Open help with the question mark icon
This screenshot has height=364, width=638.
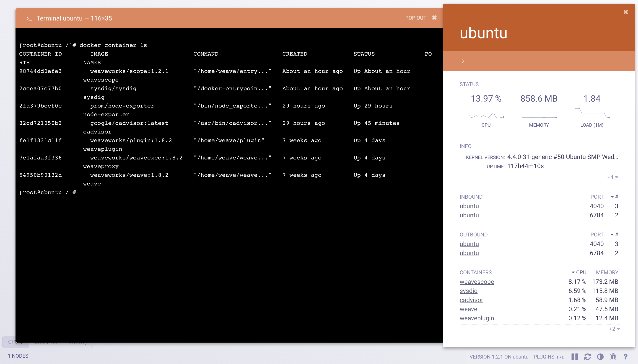[x=625, y=357]
